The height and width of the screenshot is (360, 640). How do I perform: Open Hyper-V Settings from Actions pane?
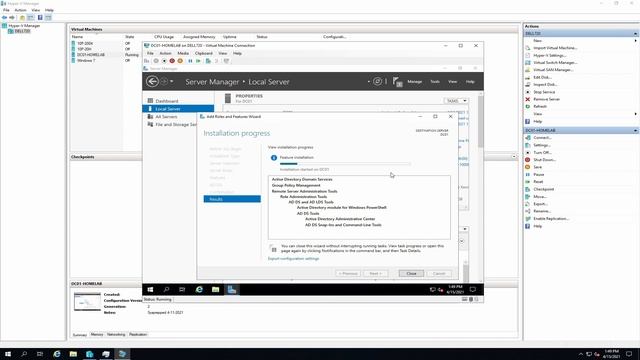coord(549,55)
